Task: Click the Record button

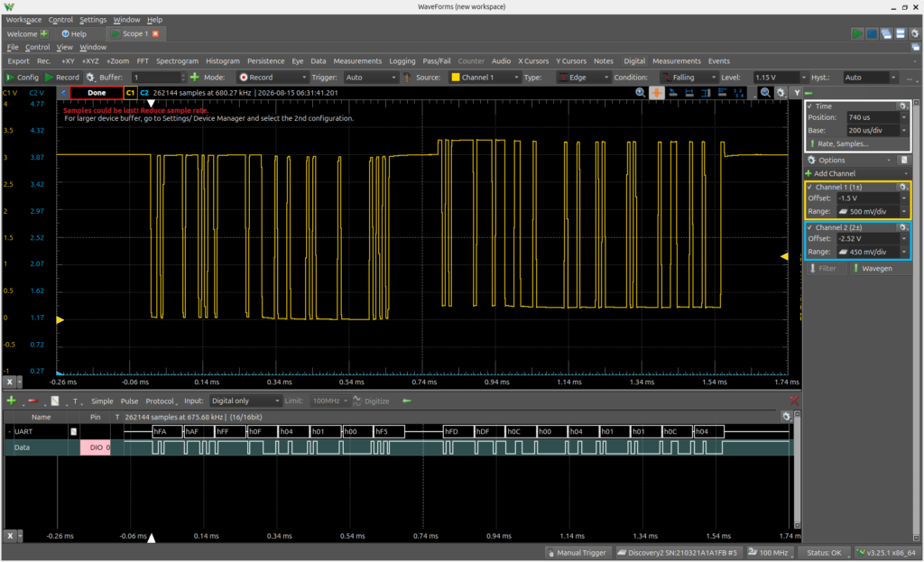Action: [x=62, y=78]
